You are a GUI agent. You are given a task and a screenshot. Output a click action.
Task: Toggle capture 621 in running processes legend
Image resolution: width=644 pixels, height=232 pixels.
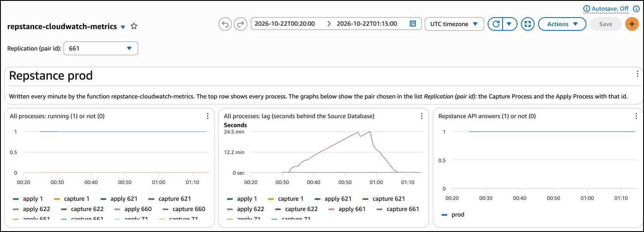(169, 199)
